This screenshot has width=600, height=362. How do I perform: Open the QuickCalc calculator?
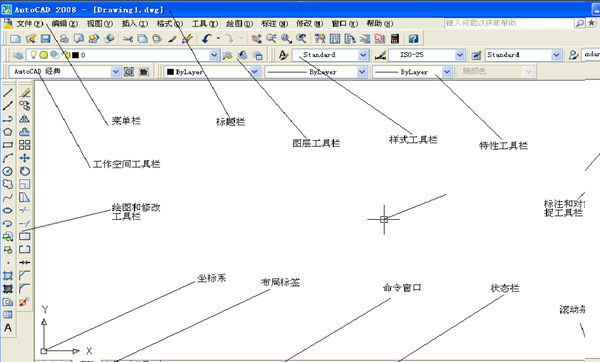pos(395,39)
